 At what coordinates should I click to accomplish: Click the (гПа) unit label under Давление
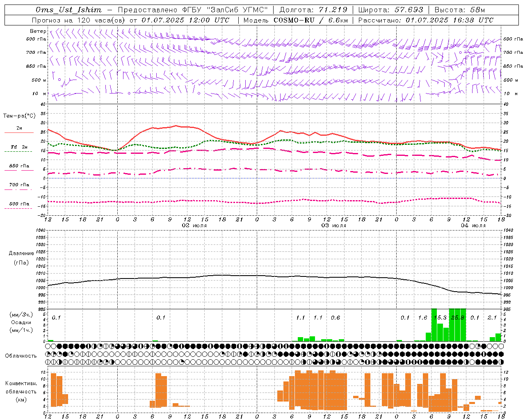[21, 263]
